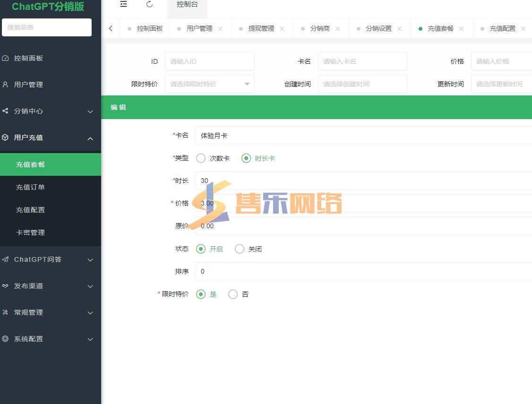Switch to the 控制面板 tab
The image size is (532, 404).
coord(145,28)
